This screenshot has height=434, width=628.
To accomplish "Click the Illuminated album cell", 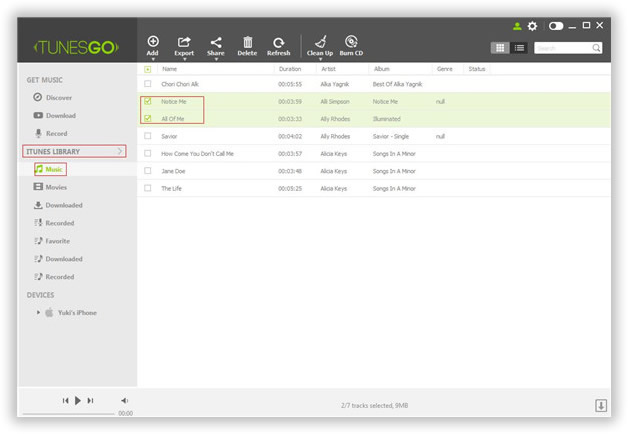I will pyautogui.click(x=386, y=119).
